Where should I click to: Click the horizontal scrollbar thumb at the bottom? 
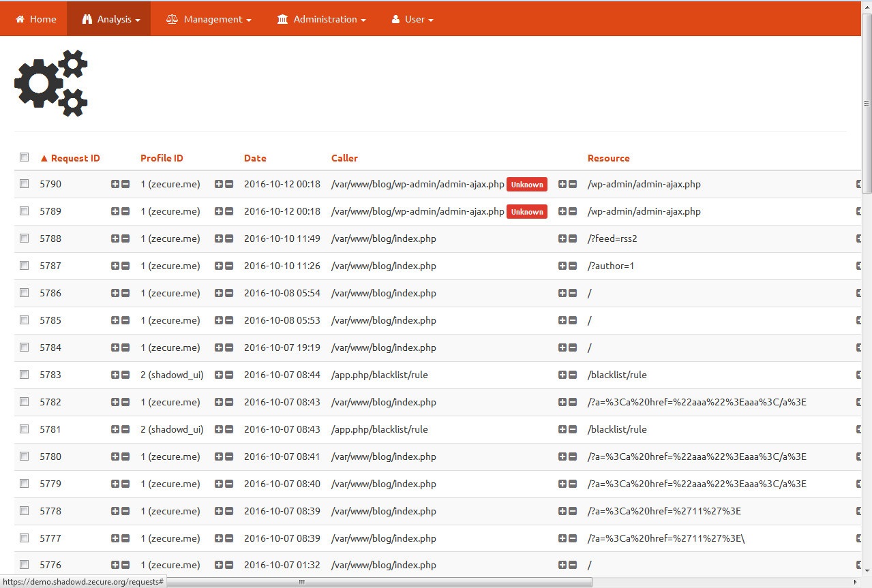(380, 582)
